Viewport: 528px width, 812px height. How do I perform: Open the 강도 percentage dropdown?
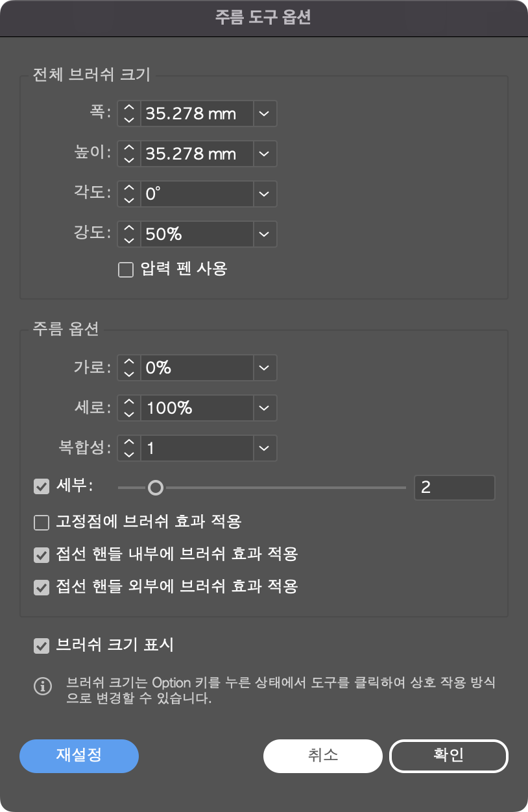(x=264, y=234)
